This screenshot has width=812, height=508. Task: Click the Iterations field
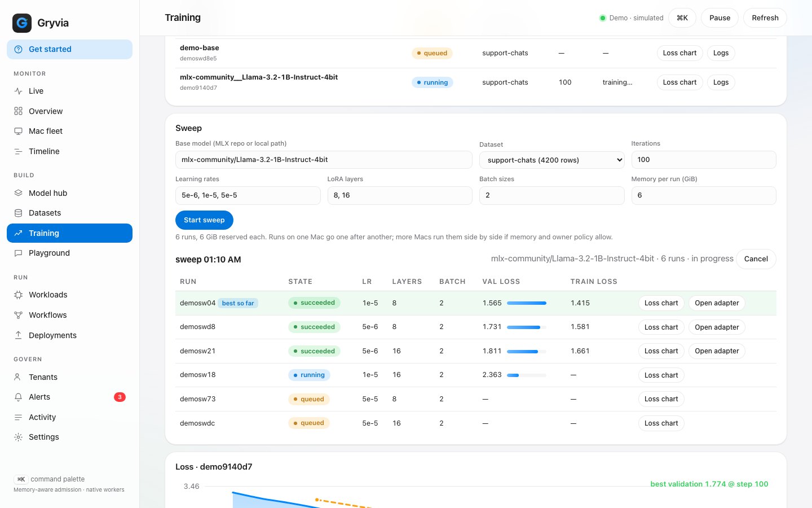704,160
